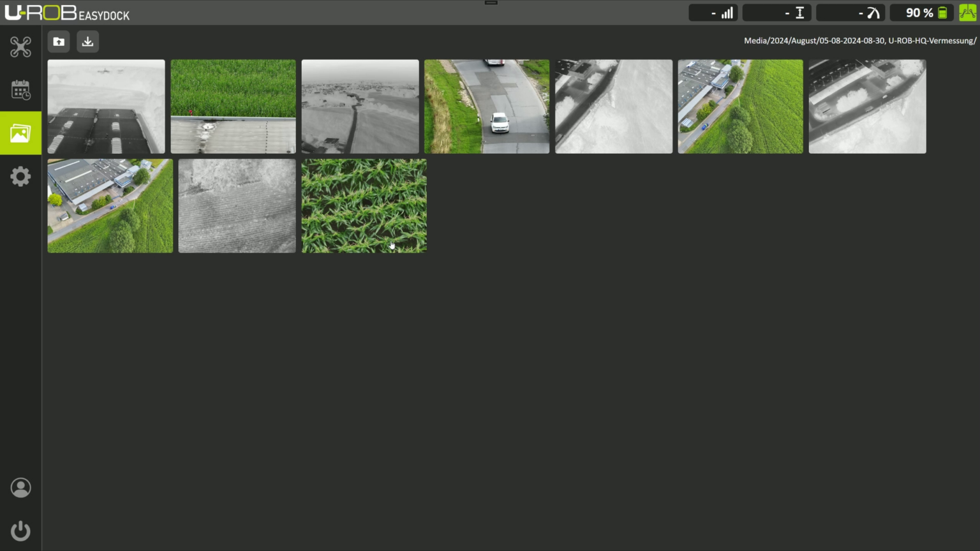This screenshot has width=980, height=551.
Task: Open the color factory aerial thumbnail in the second row
Action: [x=110, y=206]
